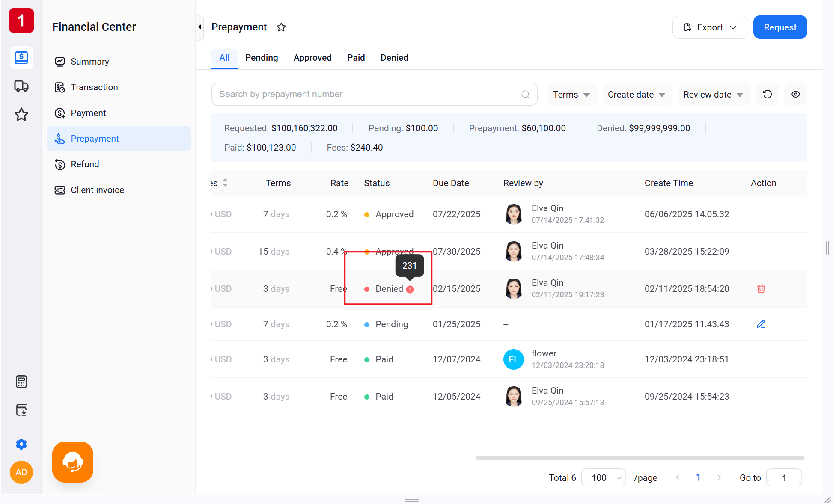Viewport: 833px width, 504px height.
Task: Click the Denied warning exclamation icon
Action: coord(410,289)
